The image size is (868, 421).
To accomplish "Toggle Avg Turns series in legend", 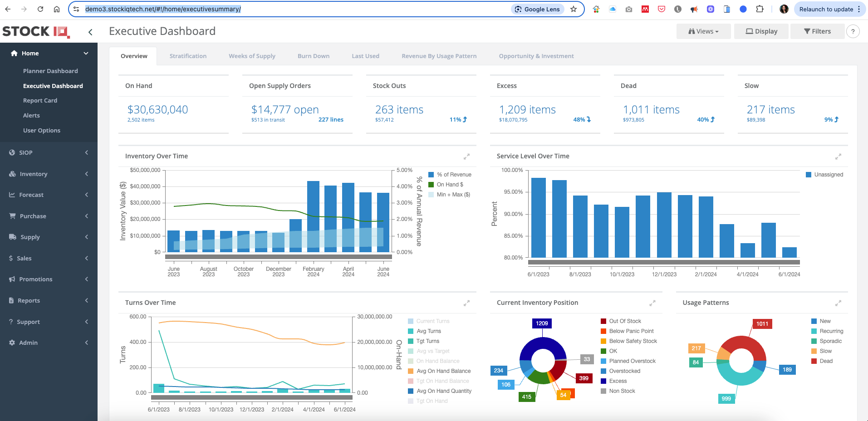I will pos(428,331).
